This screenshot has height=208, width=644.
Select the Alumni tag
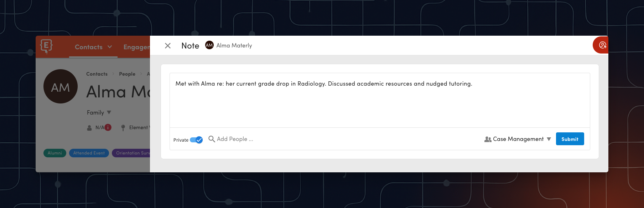(x=55, y=153)
